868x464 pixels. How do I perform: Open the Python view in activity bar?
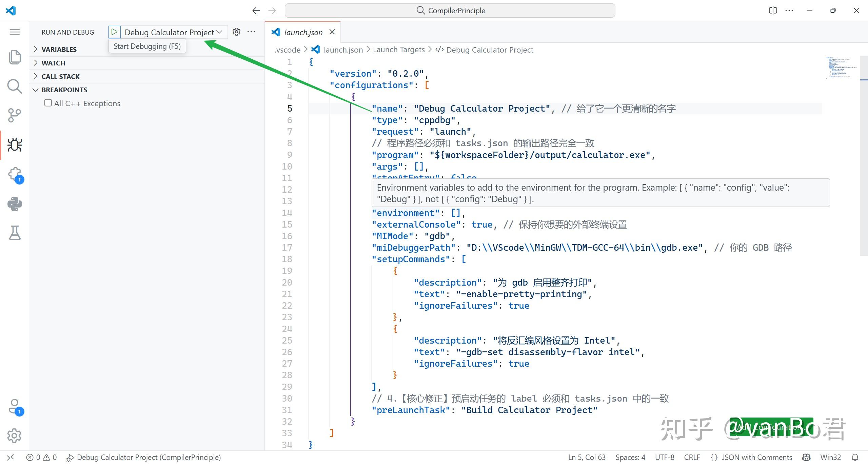(14, 204)
